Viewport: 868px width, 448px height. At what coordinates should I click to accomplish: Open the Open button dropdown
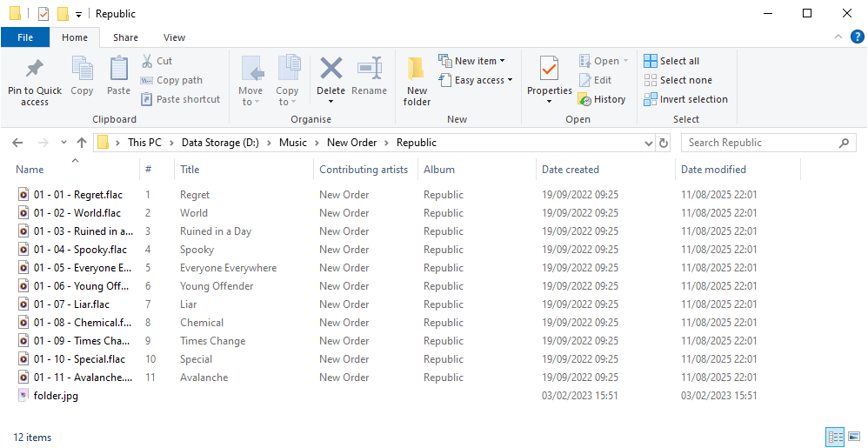tap(625, 61)
